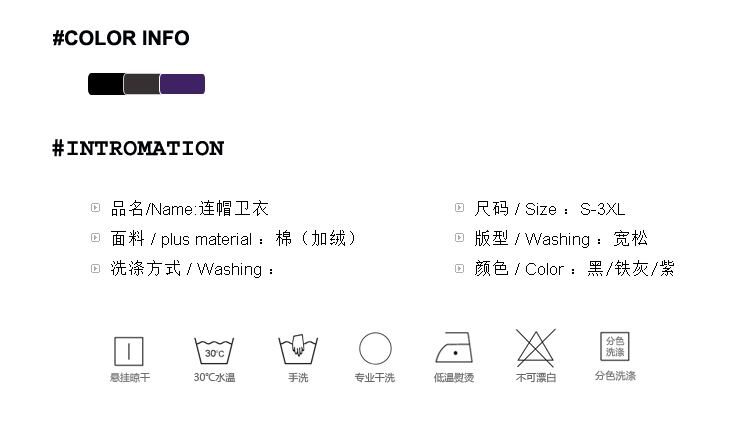The width and height of the screenshot is (750, 447).
Task: Select the purple color swatch
Action: tap(182, 84)
